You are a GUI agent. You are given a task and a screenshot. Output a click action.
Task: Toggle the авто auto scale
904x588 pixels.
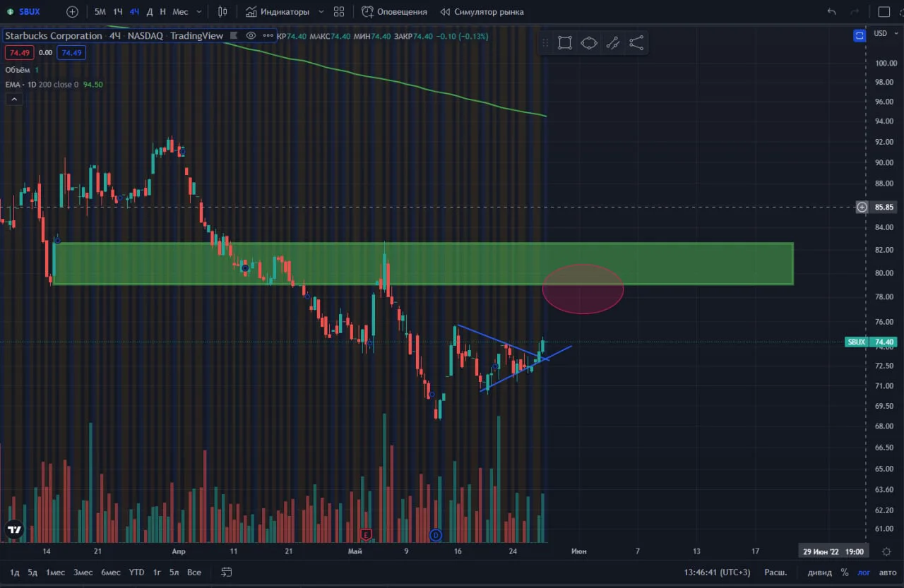(x=886, y=572)
